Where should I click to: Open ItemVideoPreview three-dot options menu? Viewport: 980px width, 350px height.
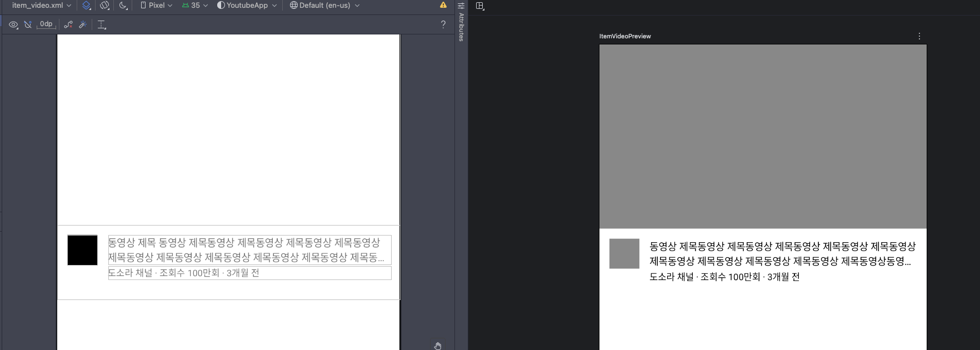click(919, 36)
